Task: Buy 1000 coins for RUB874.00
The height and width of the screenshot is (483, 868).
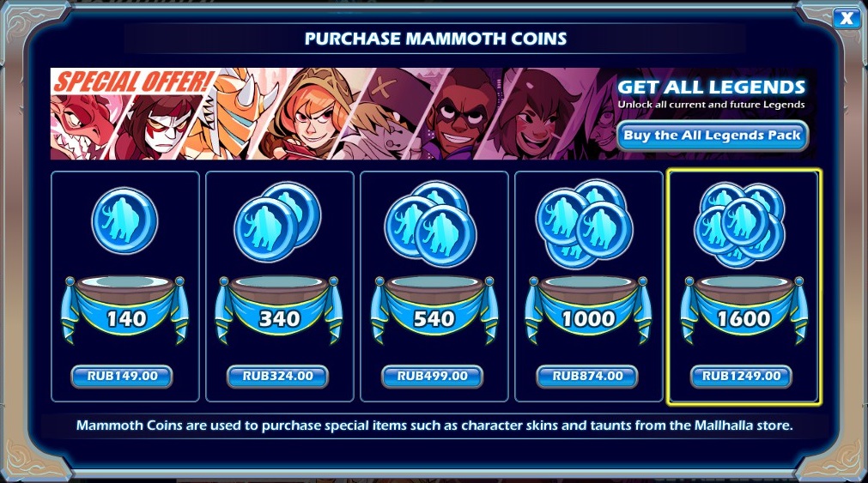Action: point(586,377)
